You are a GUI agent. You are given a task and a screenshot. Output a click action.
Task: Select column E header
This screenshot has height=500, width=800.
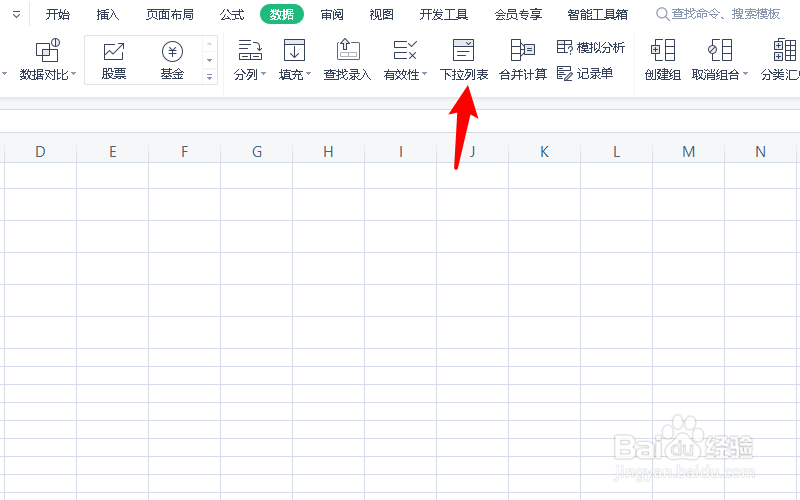pos(113,152)
